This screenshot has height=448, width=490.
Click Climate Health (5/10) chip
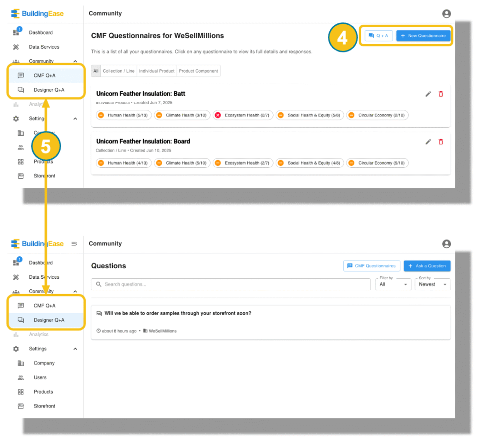tap(182, 163)
